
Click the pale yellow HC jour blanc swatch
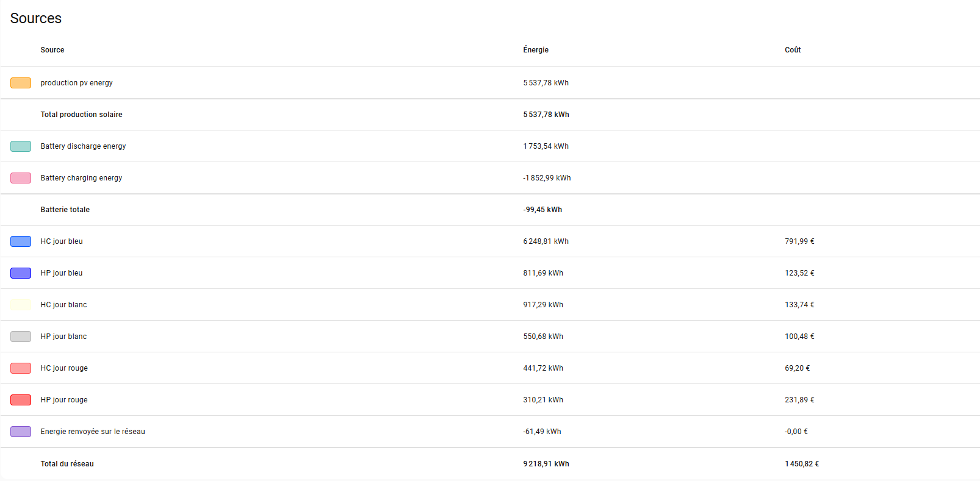point(21,305)
